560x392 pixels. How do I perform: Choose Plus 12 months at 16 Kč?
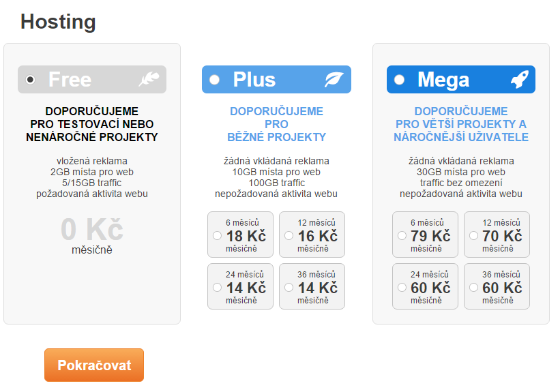[x=289, y=236]
